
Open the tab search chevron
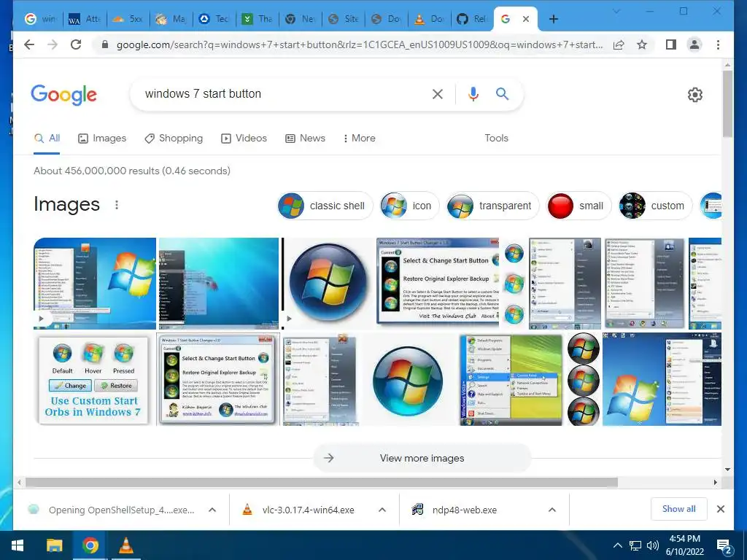pyautogui.click(x=616, y=11)
